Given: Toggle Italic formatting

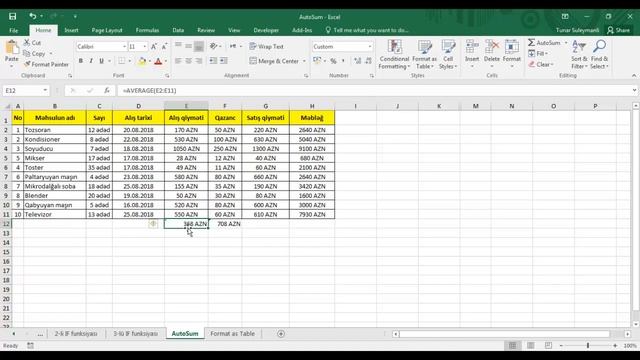Looking at the screenshot, I should click(91, 61).
